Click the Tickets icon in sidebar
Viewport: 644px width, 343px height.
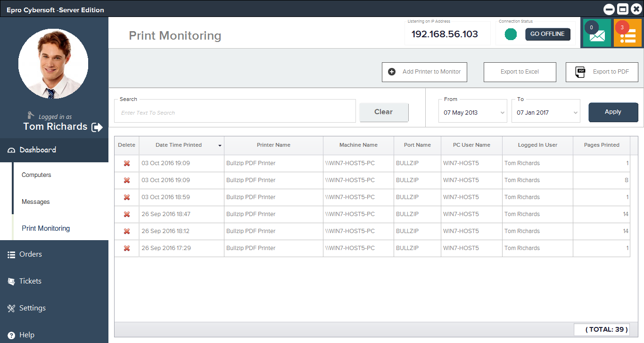(12, 281)
